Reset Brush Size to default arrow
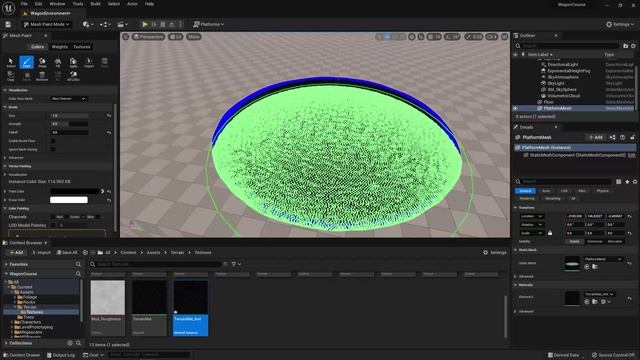 coord(109,116)
